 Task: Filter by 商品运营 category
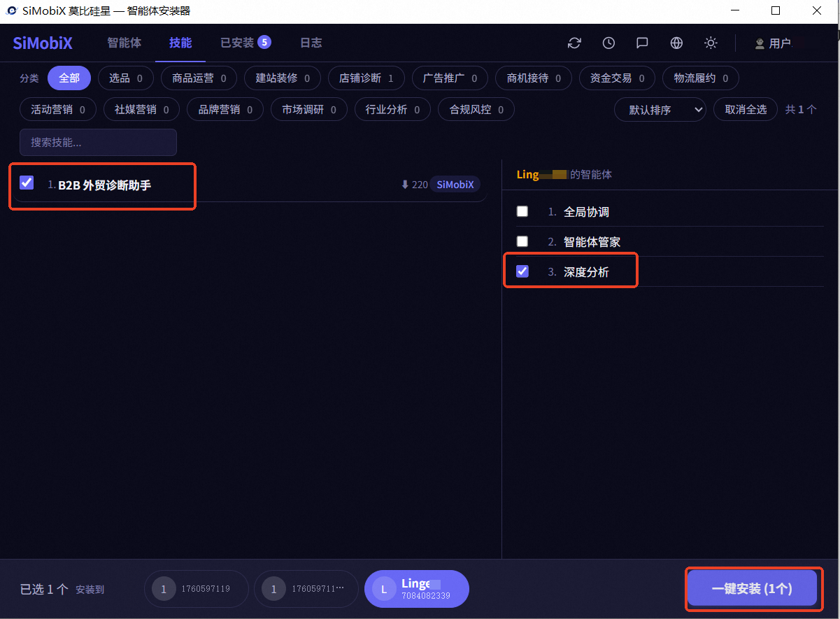click(199, 78)
